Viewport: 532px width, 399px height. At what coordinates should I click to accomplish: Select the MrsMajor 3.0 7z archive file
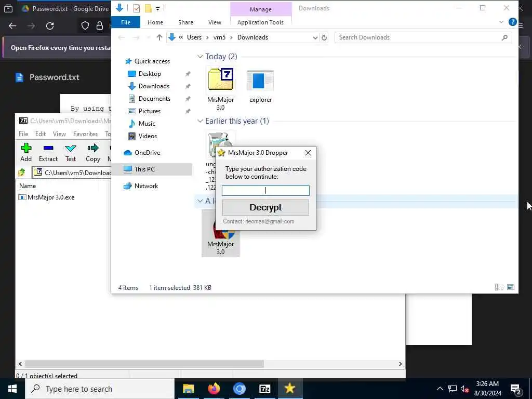point(220,89)
